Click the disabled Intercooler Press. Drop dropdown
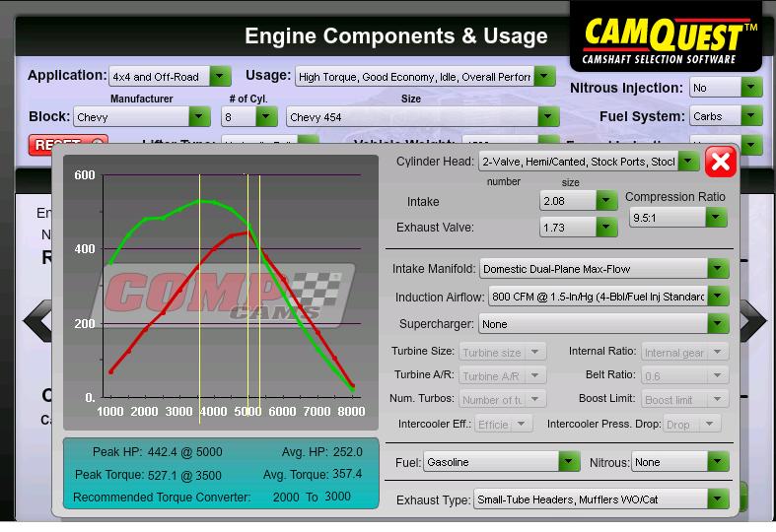Screen dimensions: 776x532 (x=692, y=425)
